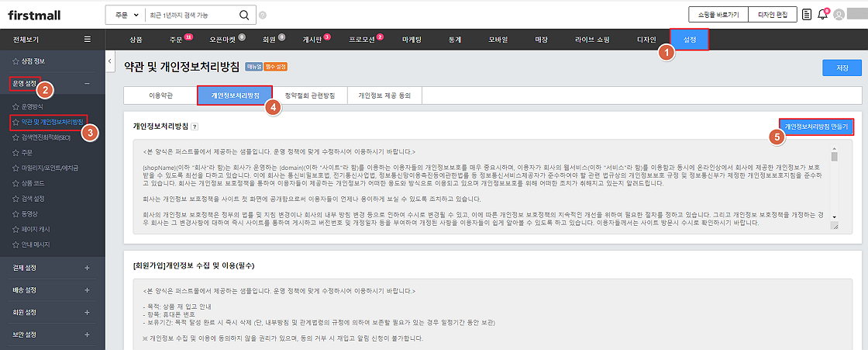
Task: Favorite star next to 운영방식
Action: (x=15, y=106)
